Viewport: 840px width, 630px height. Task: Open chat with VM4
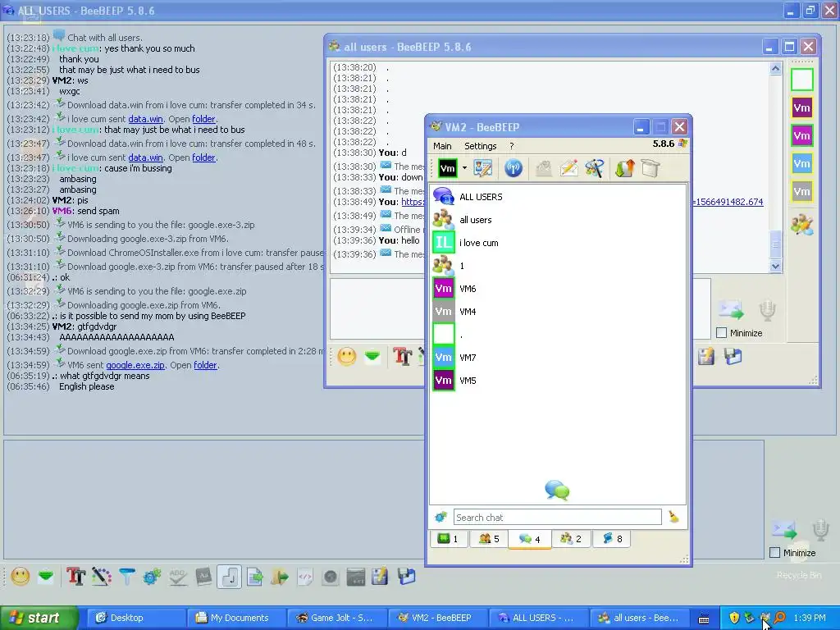[558, 312]
